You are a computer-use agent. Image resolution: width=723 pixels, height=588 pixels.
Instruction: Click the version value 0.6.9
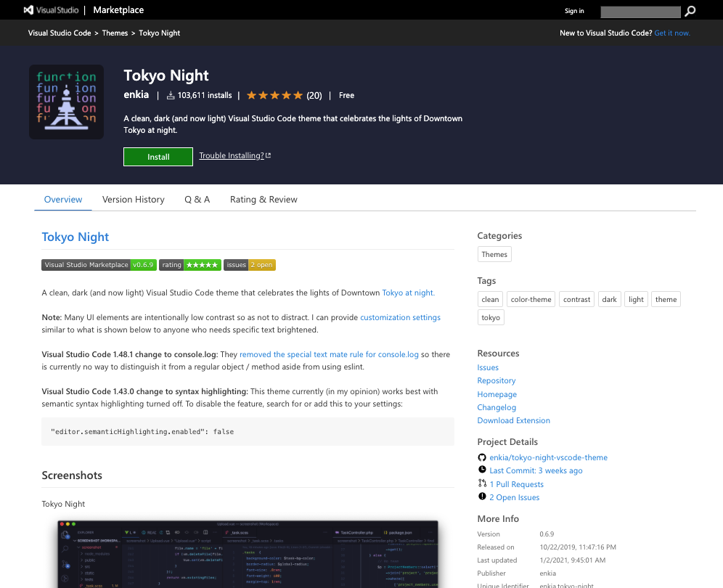coord(547,534)
